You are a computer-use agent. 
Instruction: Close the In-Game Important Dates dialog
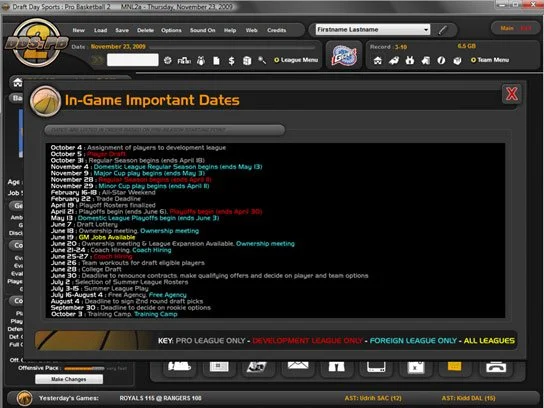pyautogui.click(x=511, y=94)
